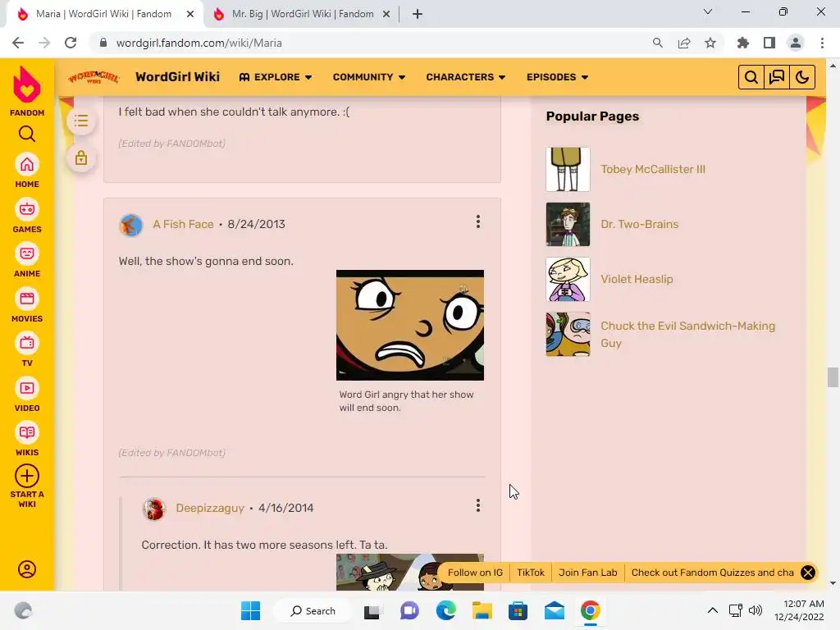Open the Violet Heaslip thumbnail

(x=568, y=279)
